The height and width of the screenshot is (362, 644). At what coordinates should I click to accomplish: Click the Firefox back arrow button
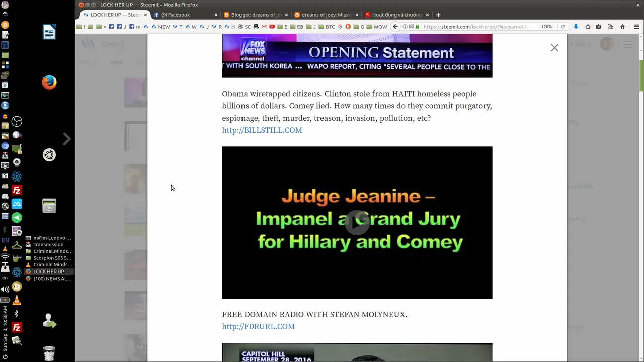[395, 27]
